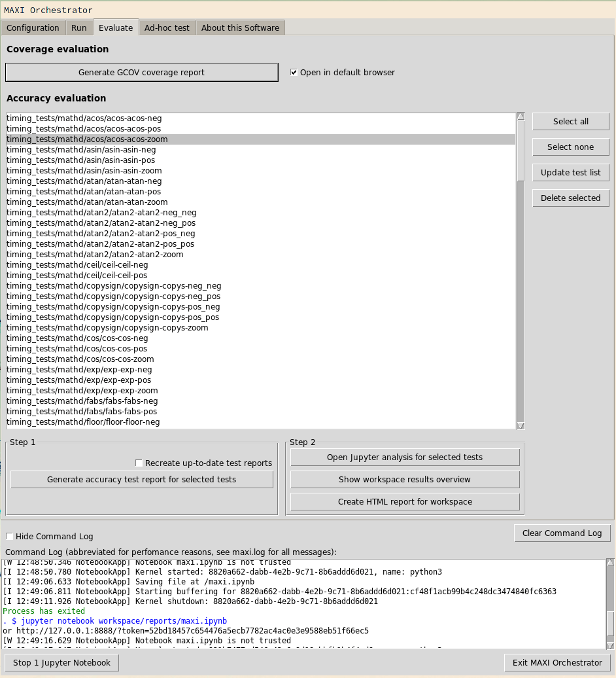Select atan-atan-zoom test entry
This screenshot has height=678, width=616.
click(x=261, y=202)
